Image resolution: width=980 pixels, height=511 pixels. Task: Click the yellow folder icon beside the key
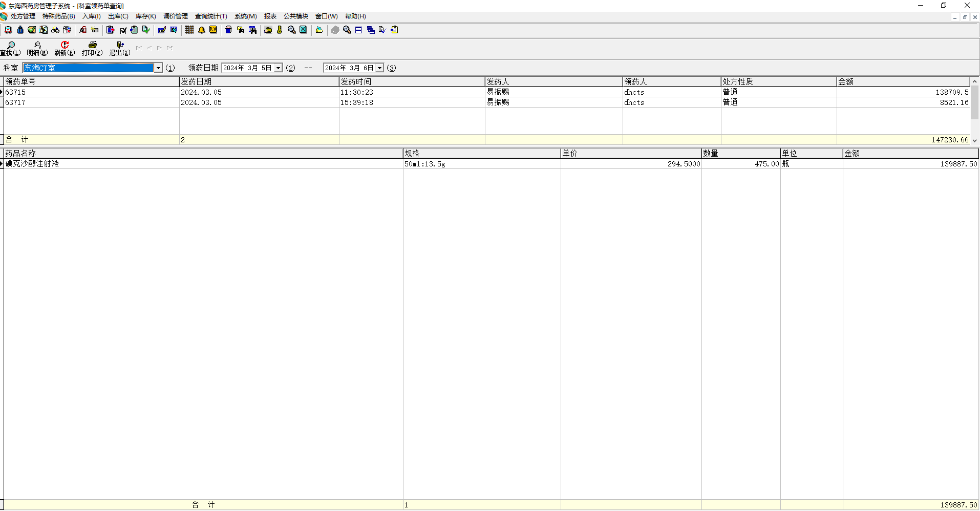coord(268,30)
